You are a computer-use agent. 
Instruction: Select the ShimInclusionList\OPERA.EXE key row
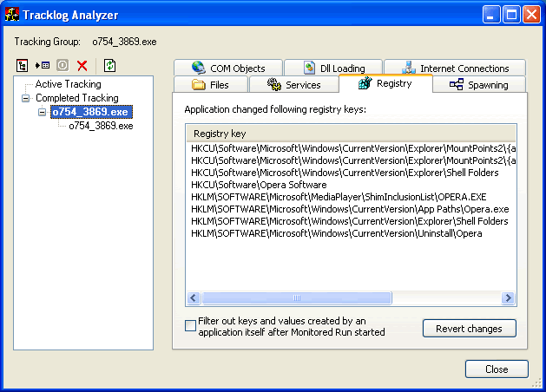coord(351,197)
